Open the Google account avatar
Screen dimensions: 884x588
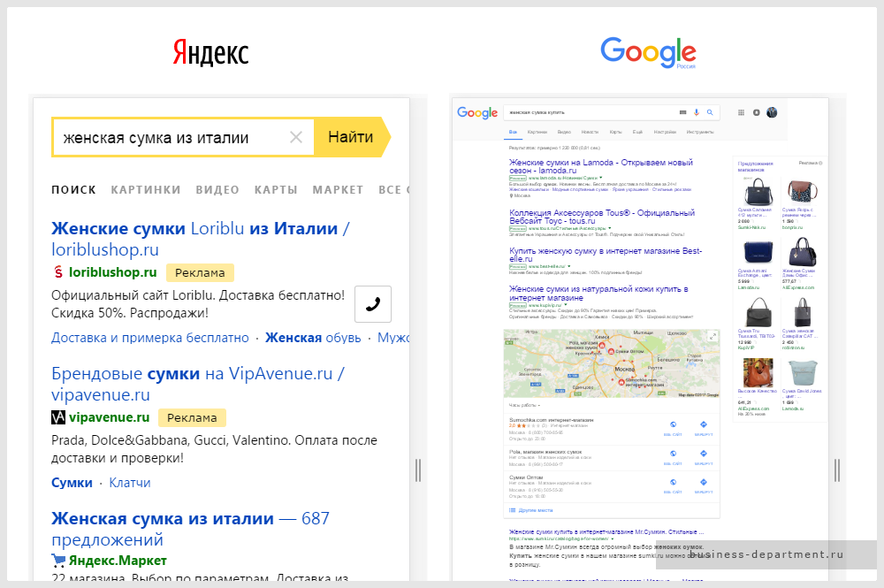click(x=772, y=112)
